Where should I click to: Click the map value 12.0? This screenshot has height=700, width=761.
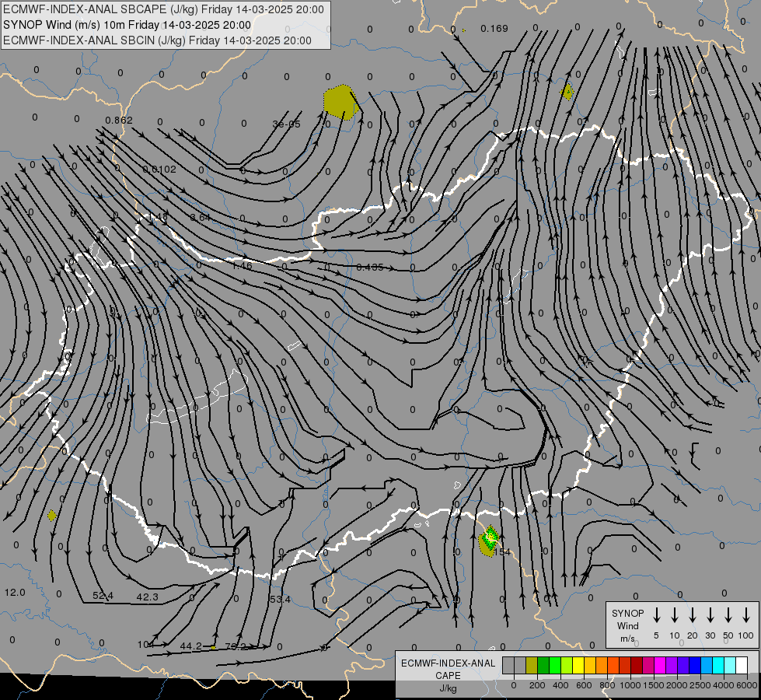tap(15, 592)
